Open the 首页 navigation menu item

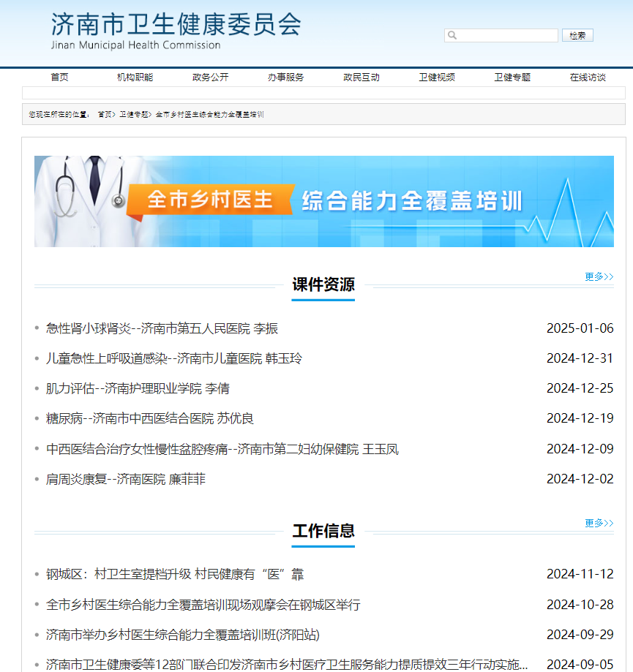(x=59, y=78)
